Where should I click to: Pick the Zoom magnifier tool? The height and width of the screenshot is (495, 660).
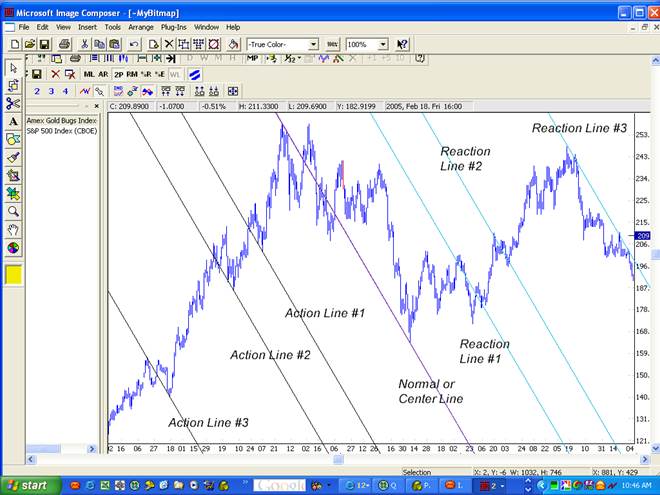13,211
